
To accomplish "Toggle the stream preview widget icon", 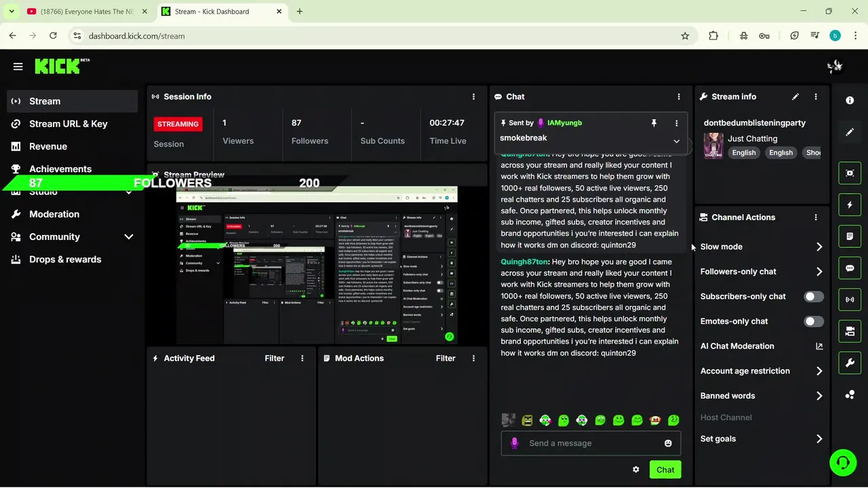I will tap(850, 173).
